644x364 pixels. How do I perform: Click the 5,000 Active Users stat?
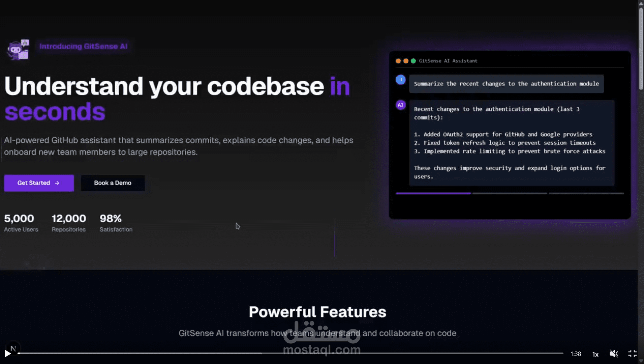tap(21, 223)
